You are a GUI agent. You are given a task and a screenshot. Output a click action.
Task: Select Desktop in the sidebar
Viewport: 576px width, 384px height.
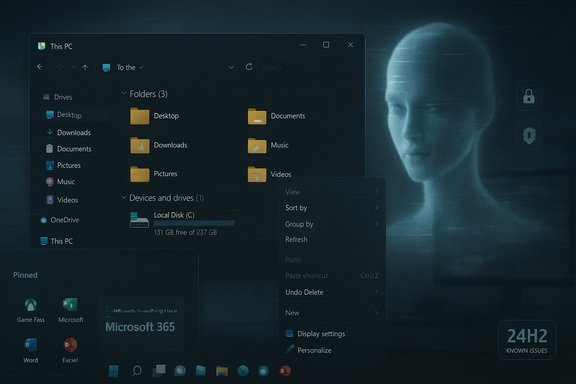pyautogui.click(x=69, y=115)
